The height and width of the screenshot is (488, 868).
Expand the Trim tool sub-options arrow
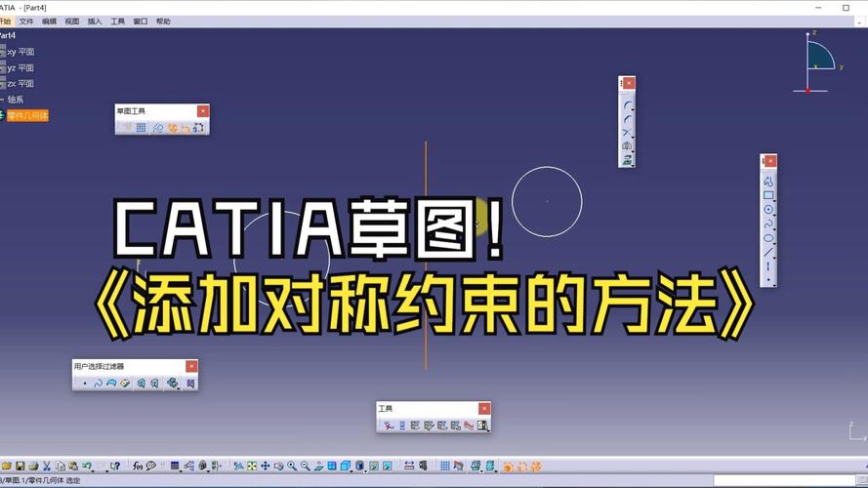point(633,137)
